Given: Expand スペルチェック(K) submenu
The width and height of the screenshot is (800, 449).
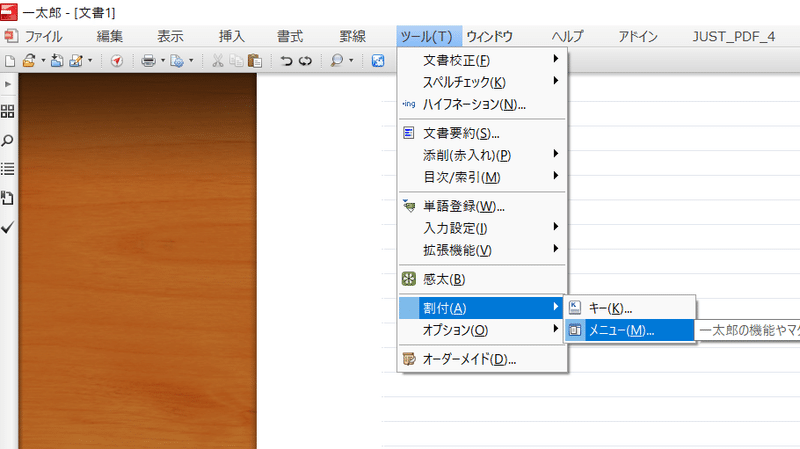Looking at the screenshot, I should [x=482, y=82].
